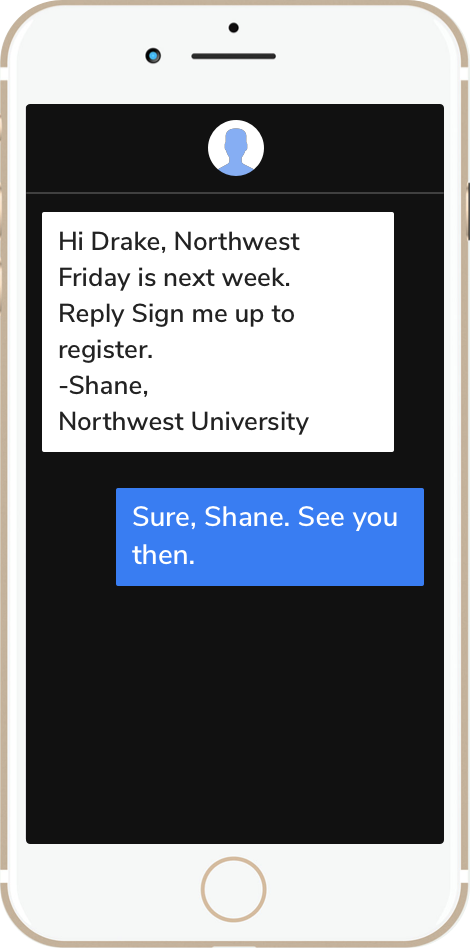The width and height of the screenshot is (470, 950).
Task: Select the blue reply message bubble
Action: (x=270, y=537)
